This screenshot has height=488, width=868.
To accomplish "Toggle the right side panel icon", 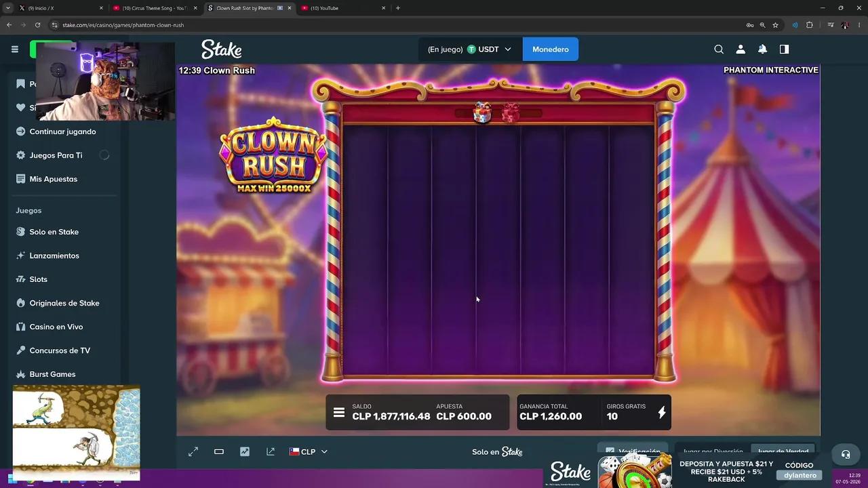I will click(784, 49).
